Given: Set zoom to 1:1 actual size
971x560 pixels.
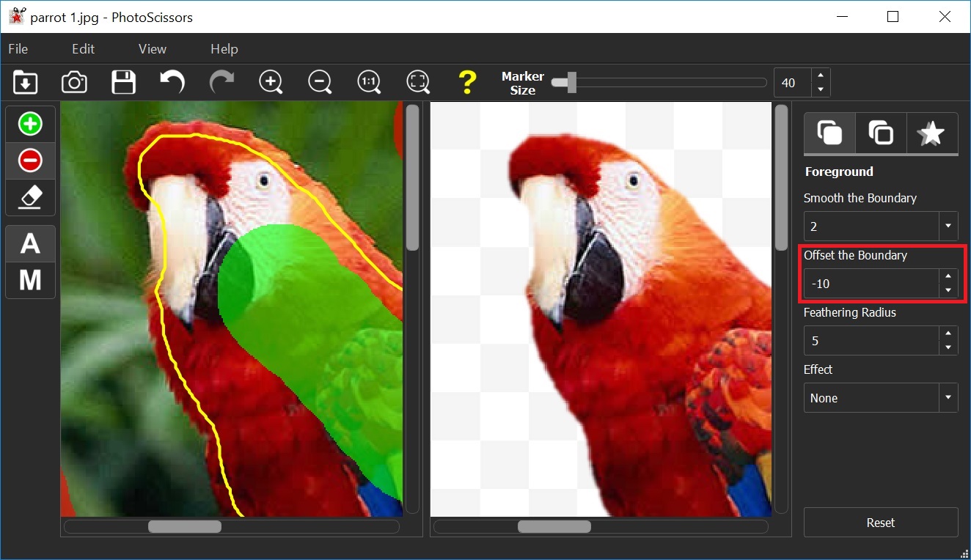Looking at the screenshot, I should click(x=369, y=82).
